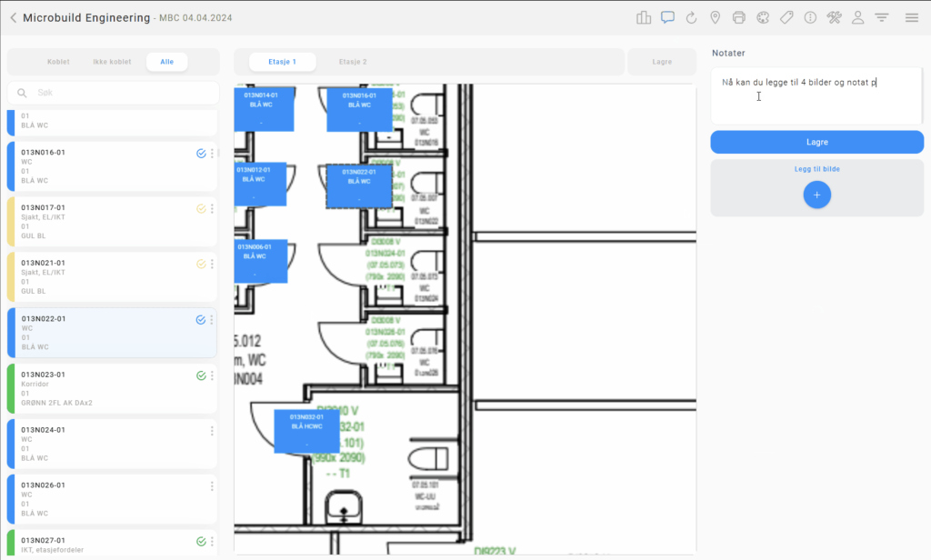Open the crossed tools icon

tap(835, 18)
